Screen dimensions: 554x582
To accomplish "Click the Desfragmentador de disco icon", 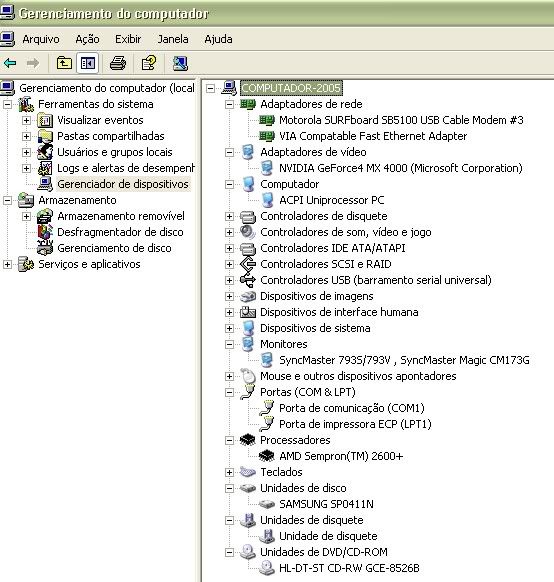I will (x=45, y=232).
